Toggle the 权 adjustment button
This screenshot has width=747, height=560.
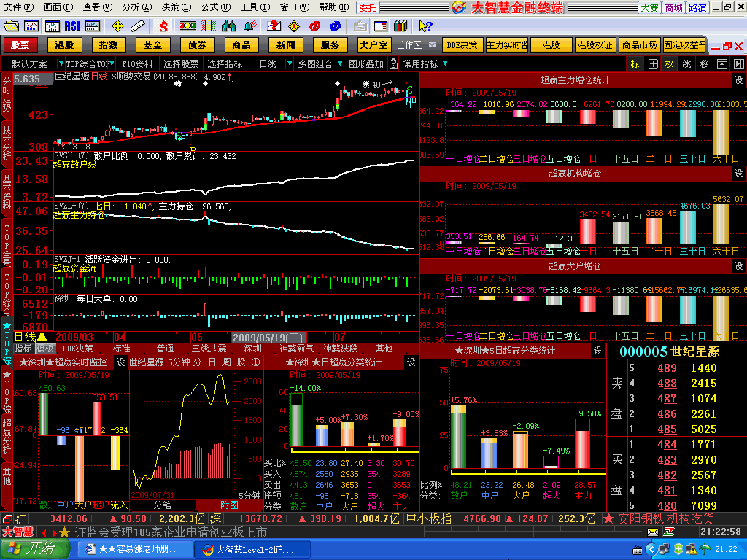point(670,64)
